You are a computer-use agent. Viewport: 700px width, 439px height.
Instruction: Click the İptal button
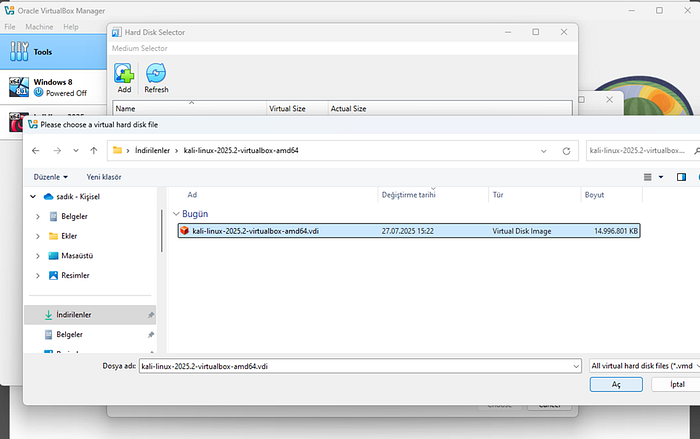point(677,385)
